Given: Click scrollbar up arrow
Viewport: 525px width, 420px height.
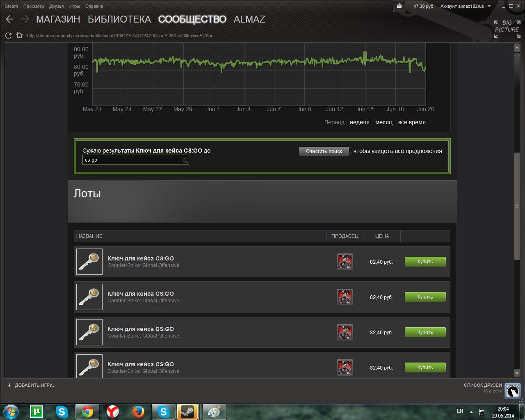Looking at the screenshot, I should 517,48.
